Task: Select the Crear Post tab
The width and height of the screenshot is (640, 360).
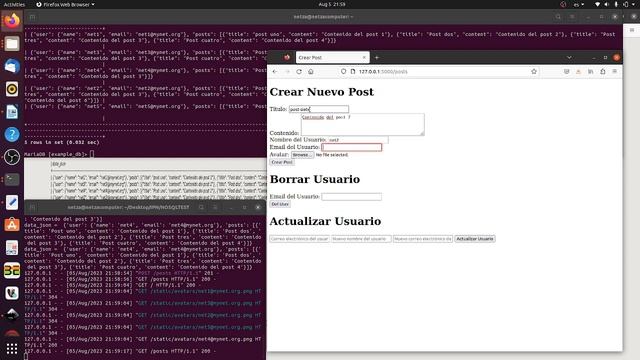Action: coord(333,58)
